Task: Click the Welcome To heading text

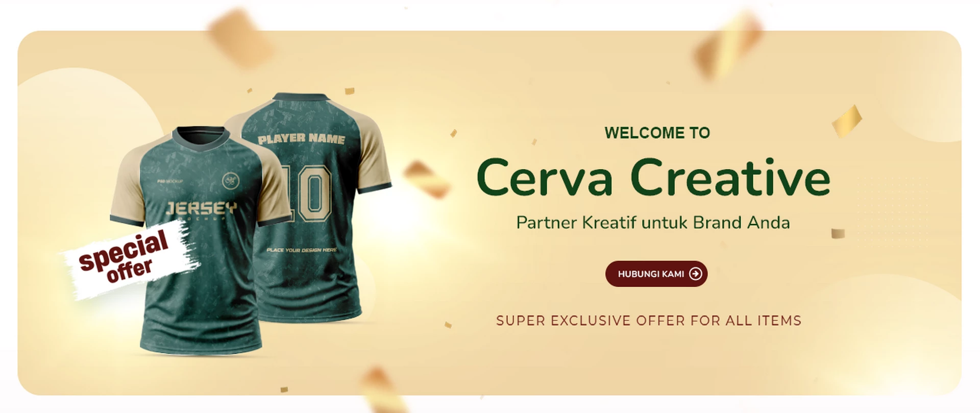Action: coord(657,133)
